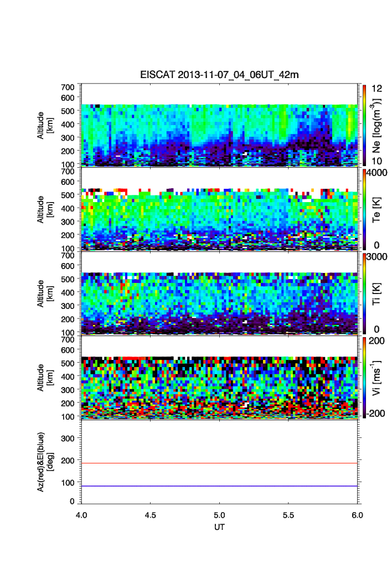Click the Altitude [km] label of Vi panel
Image resolution: width=392 pixels, height=588 pixels.
[x=45, y=378]
